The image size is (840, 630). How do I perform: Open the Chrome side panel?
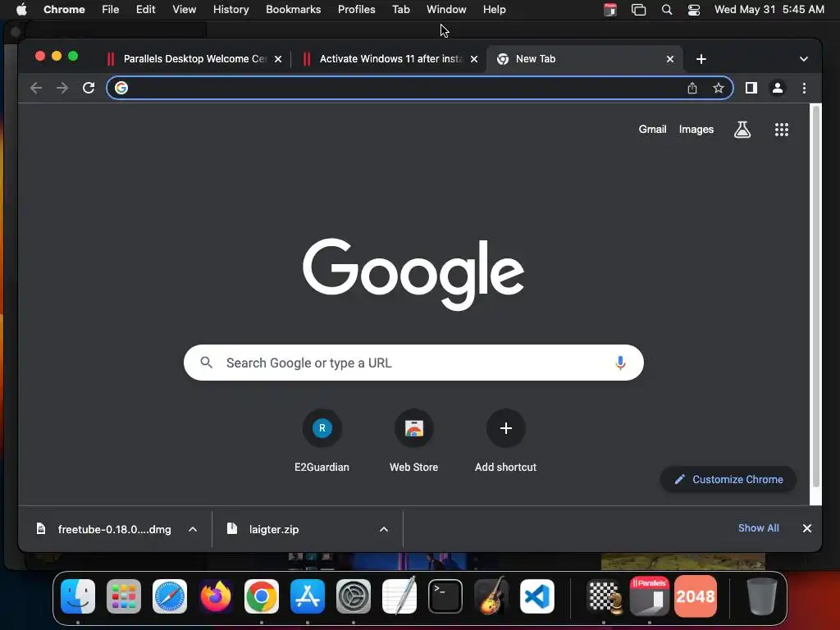pos(751,88)
